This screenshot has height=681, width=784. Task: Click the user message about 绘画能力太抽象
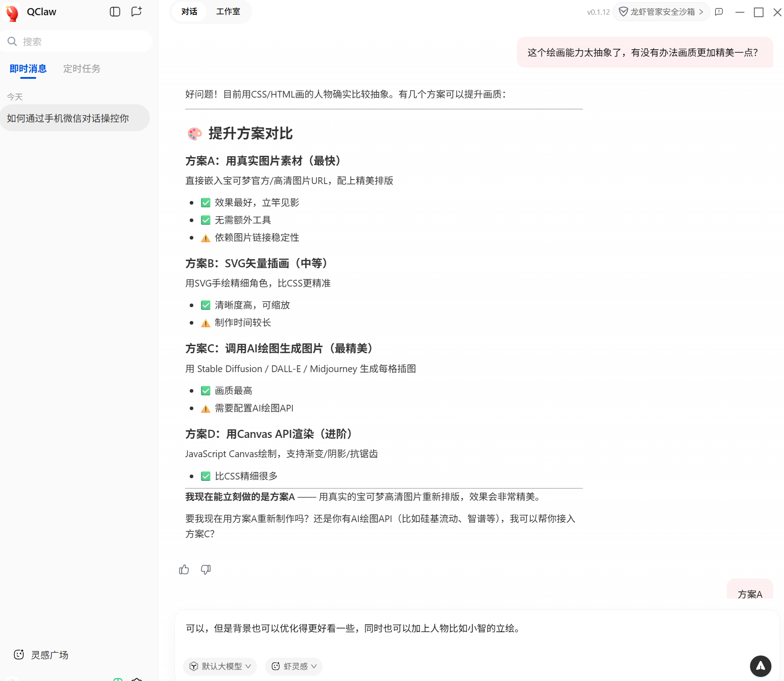click(645, 52)
